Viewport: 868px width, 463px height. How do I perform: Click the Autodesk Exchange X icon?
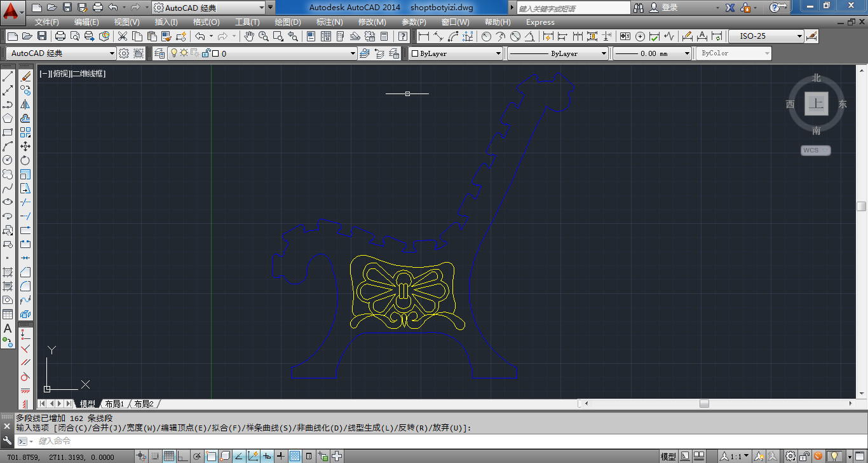coord(730,8)
